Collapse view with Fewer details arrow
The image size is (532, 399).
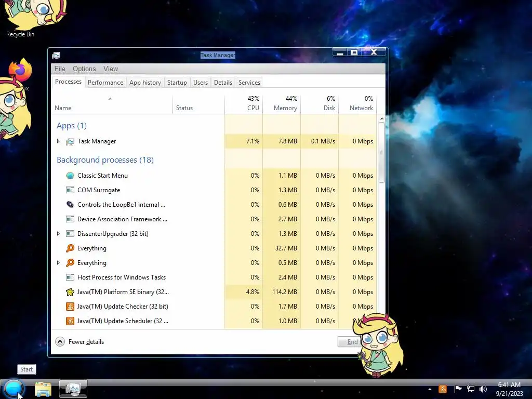[60, 342]
